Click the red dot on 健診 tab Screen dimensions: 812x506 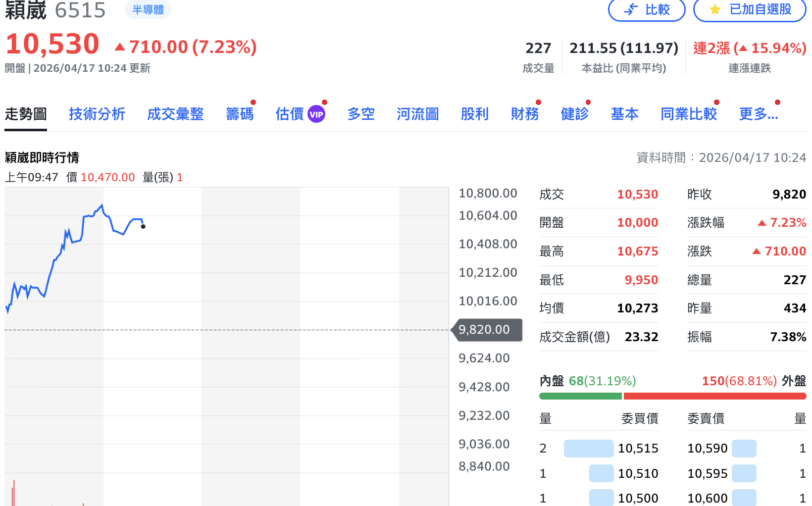pyautogui.click(x=588, y=102)
